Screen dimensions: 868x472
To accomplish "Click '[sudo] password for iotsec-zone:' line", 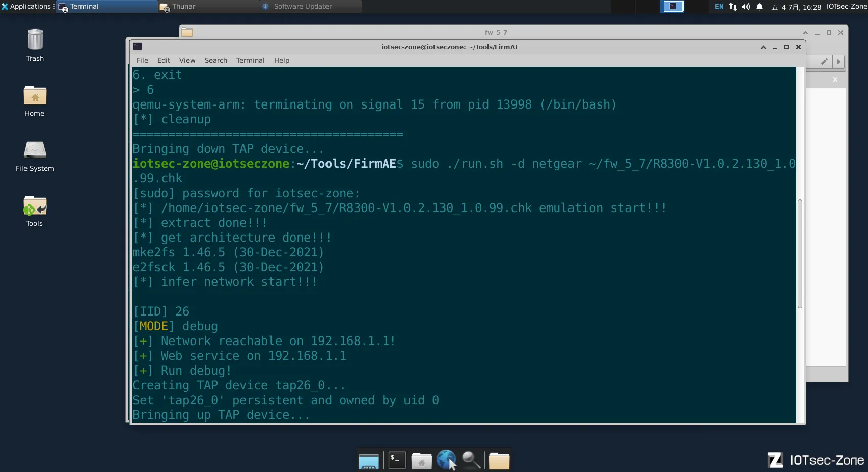I will [246, 193].
